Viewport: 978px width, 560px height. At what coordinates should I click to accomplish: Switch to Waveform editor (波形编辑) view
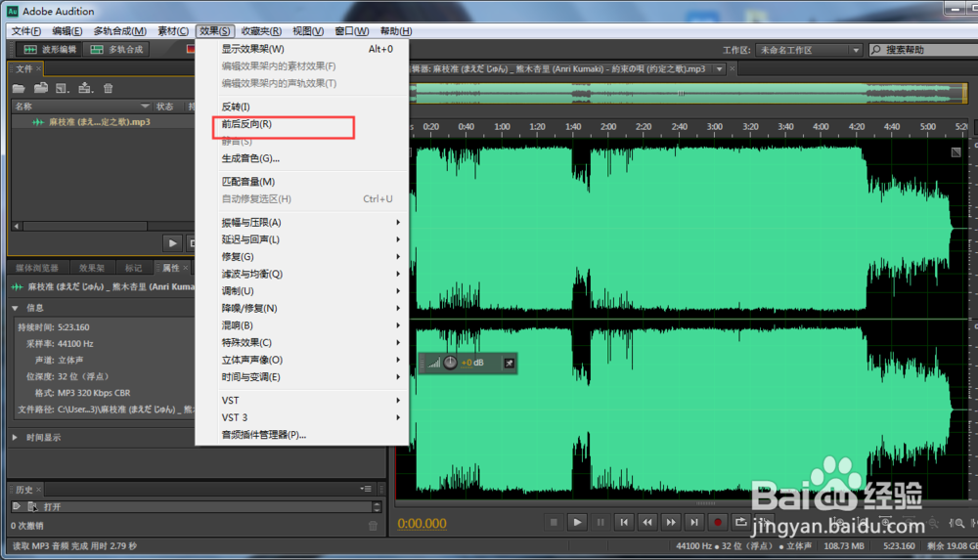click(x=49, y=49)
